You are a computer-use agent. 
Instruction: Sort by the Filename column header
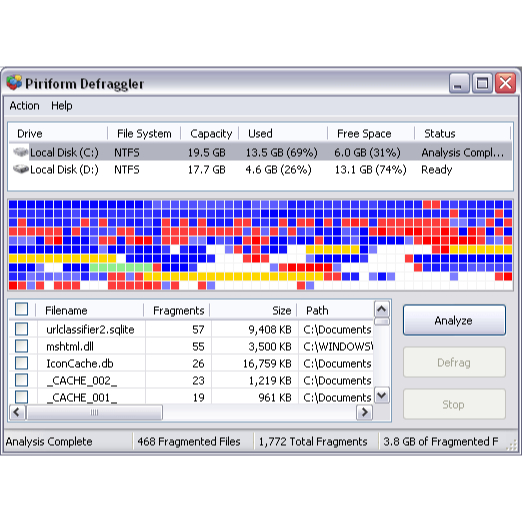pyautogui.click(x=89, y=310)
